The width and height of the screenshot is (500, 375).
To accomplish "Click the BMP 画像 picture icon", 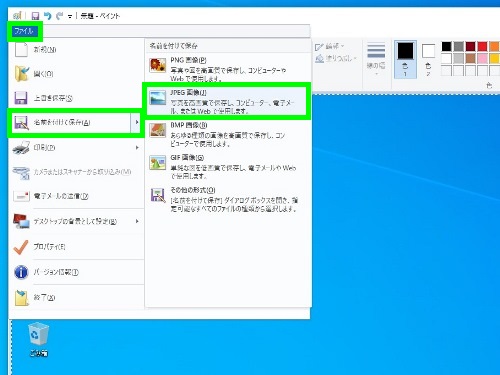I will tap(158, 130).
